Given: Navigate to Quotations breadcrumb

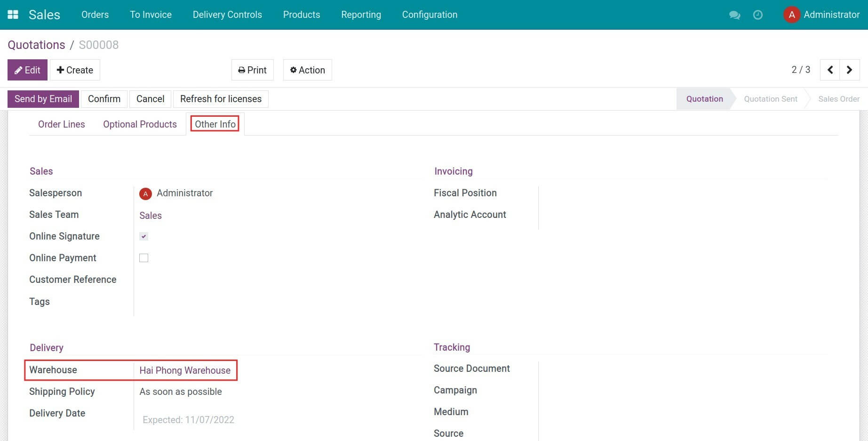Looking at the screenshot, I should (36, 45).
